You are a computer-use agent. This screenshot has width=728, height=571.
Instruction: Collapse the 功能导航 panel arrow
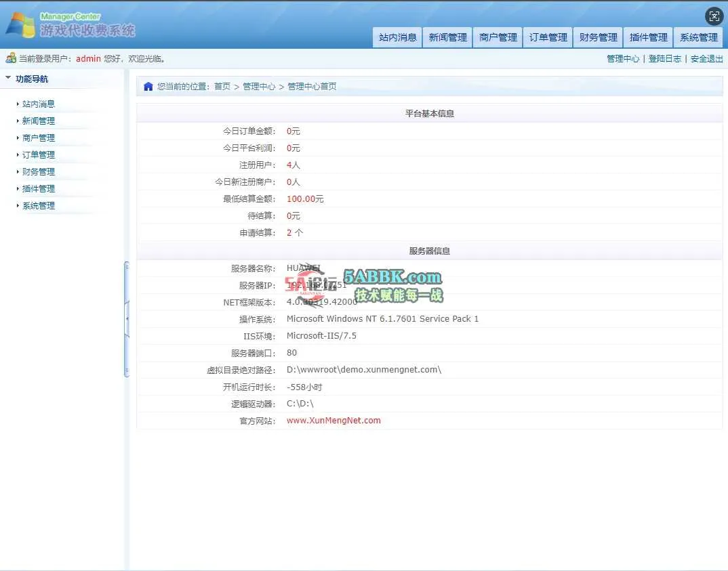tap(8, 78)
